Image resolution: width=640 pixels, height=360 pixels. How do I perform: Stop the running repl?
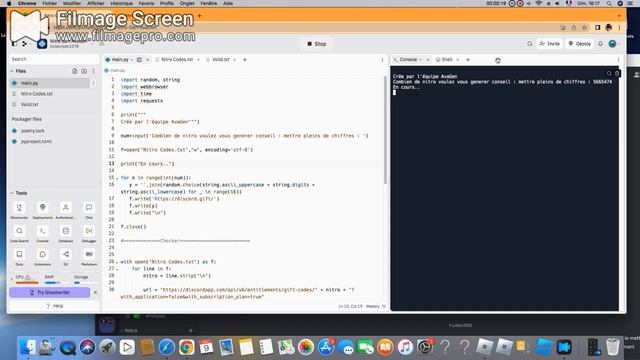[x=317, y=44]
